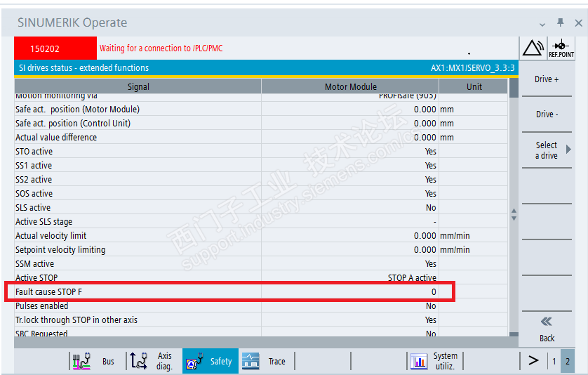Image resolution: width=588 pixels, height=375 pixels.
Task: Click the Drive + softkey
Action: click(547, 79)
